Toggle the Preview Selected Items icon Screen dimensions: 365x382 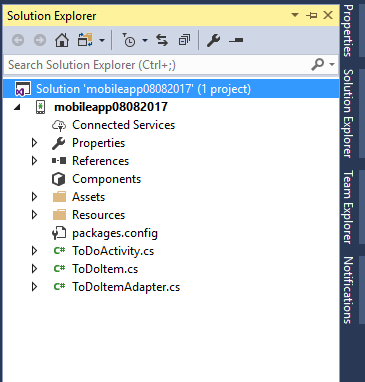tap(236, 40)
